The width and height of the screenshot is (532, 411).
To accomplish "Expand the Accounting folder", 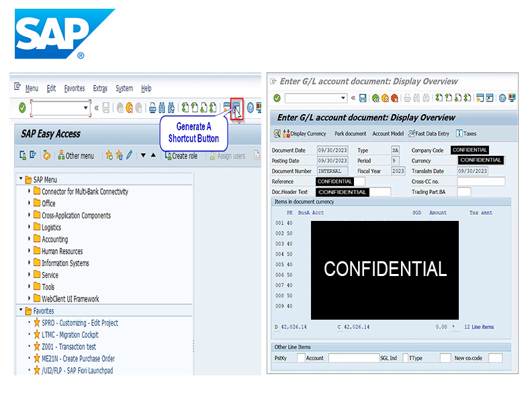I will (x=29, y=238).
